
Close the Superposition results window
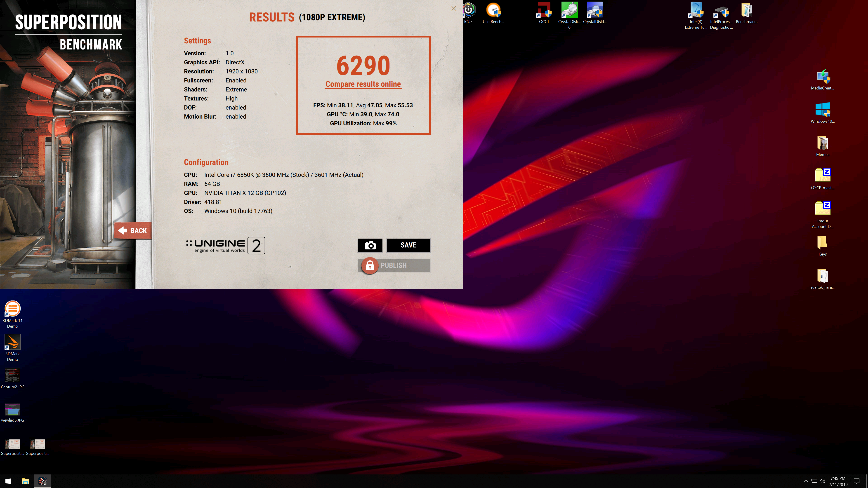pos(454,8)
